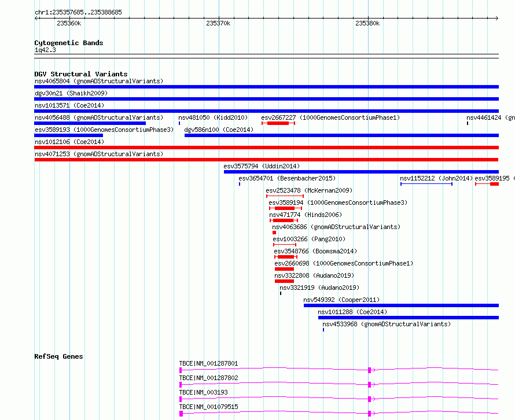The image size is (515, 420).
Task: Click the RefSeq Genes track title
Action: coord(58,356)
